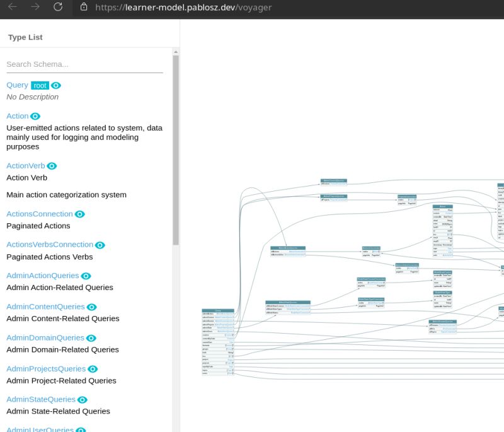The image size is (504, 432).
Task: Focus ActionVerb using its eye icon
Action: [51, 166]
